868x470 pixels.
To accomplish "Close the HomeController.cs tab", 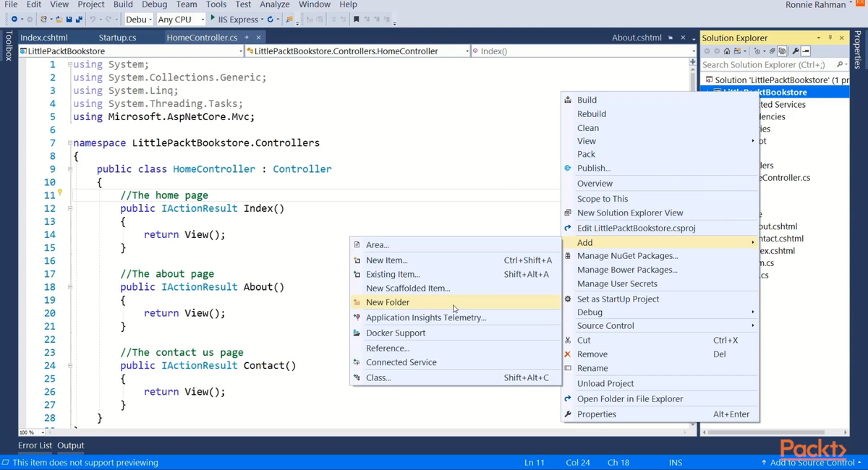I will pyautogui.click(x=258, y=38).
